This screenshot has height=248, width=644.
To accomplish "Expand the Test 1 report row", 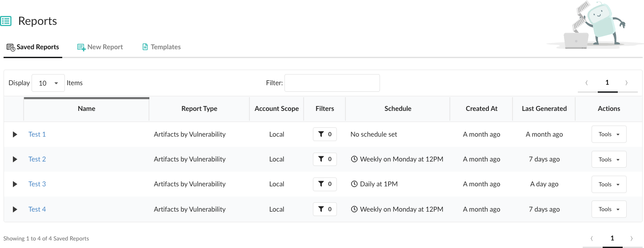I will click(x=15, y=134).
